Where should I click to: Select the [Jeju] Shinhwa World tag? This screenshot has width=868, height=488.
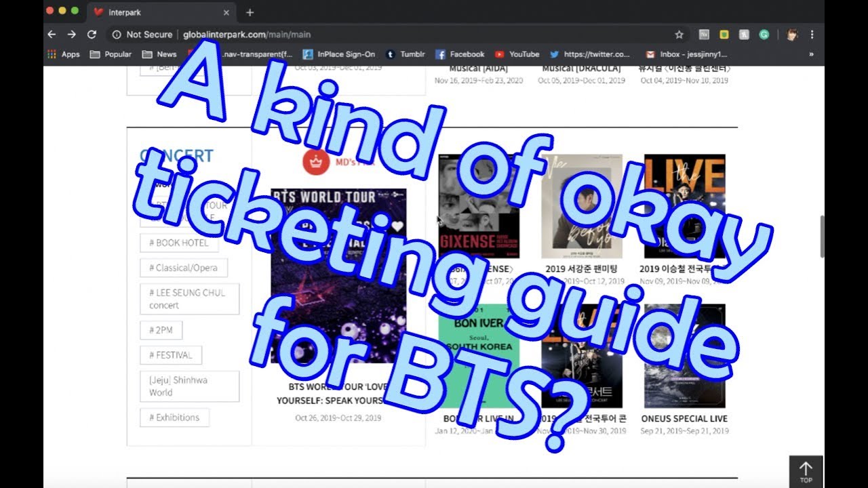(x=190, y=386)
